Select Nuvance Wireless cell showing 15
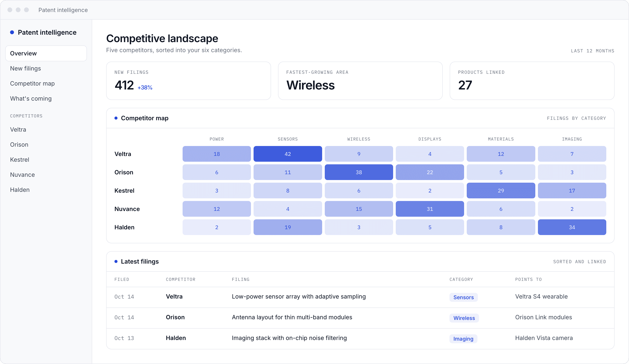Screen dimensions: 629x364 pos(359,209)
